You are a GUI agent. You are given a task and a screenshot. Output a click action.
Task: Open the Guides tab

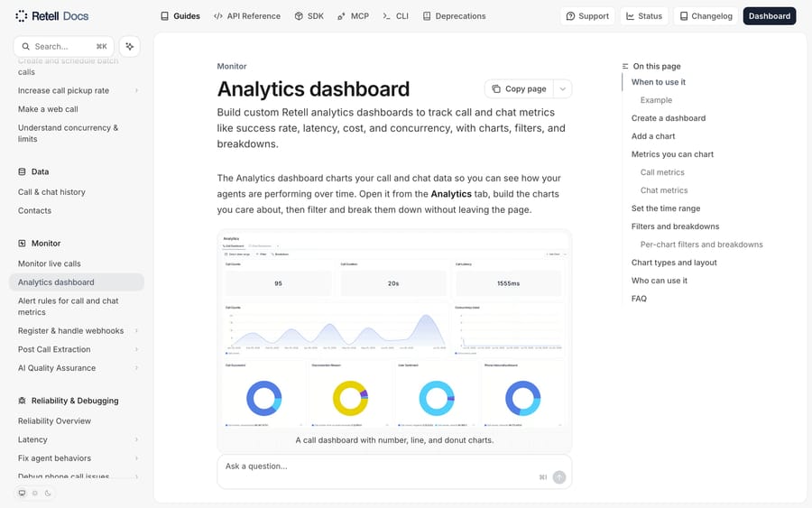[180, 16]
